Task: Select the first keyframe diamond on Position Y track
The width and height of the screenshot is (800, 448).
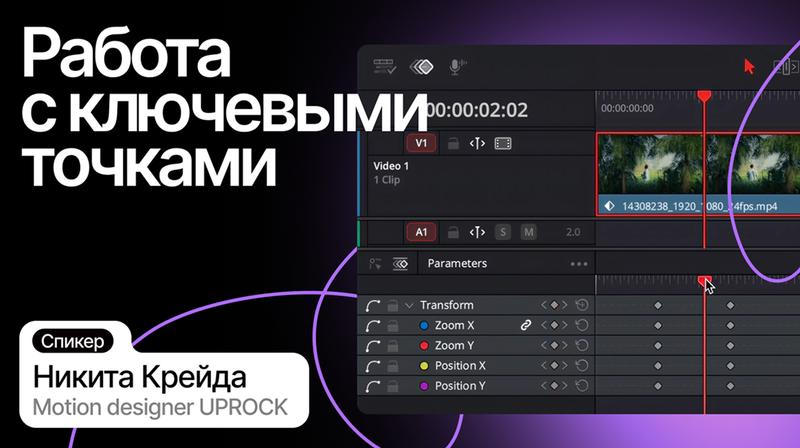Action: [x=658, y=386]
